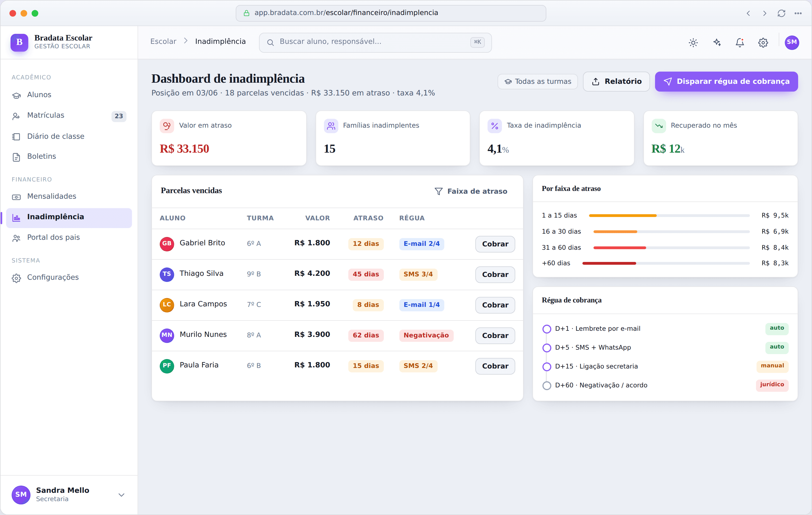Click the Valor em atraso card icon
This screenshot has width=812, height=515.
pyautogui.click(x=167, y=126)
